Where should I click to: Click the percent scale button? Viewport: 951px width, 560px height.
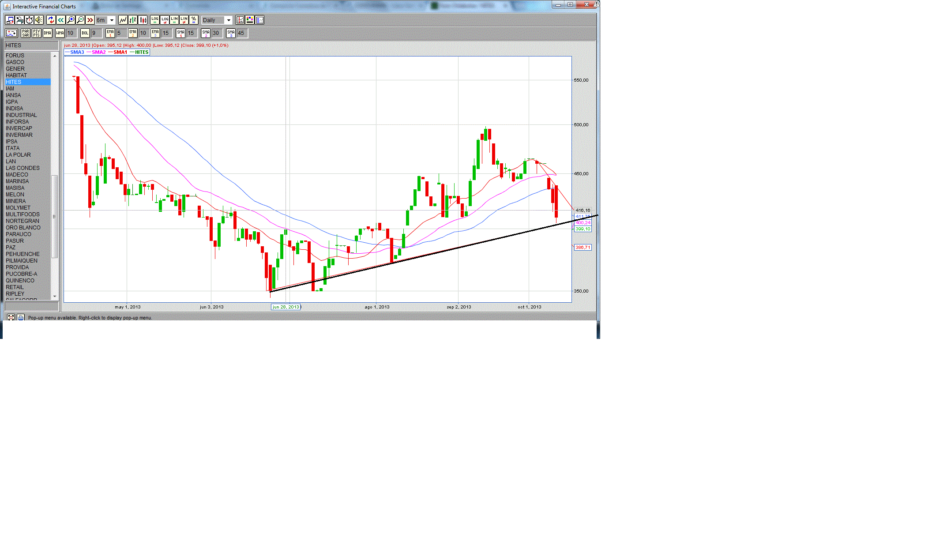pyautogui.click(x=194, y=20)
